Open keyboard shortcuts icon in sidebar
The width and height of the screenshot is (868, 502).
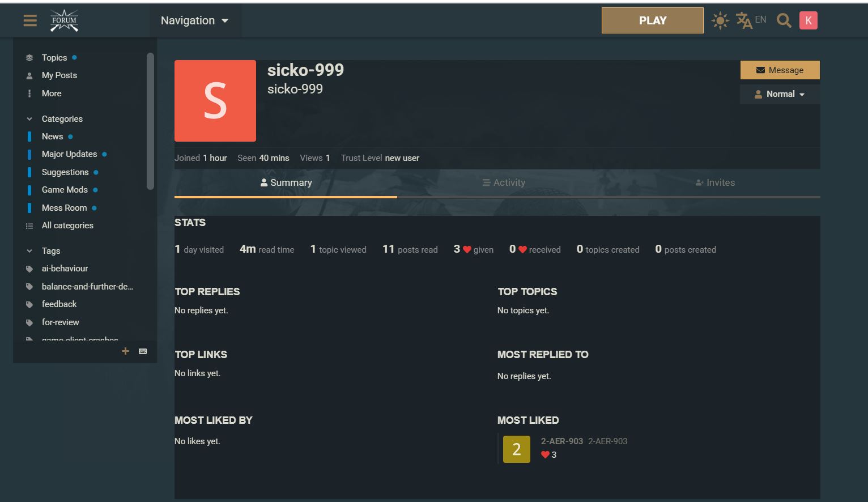[143, 351]
